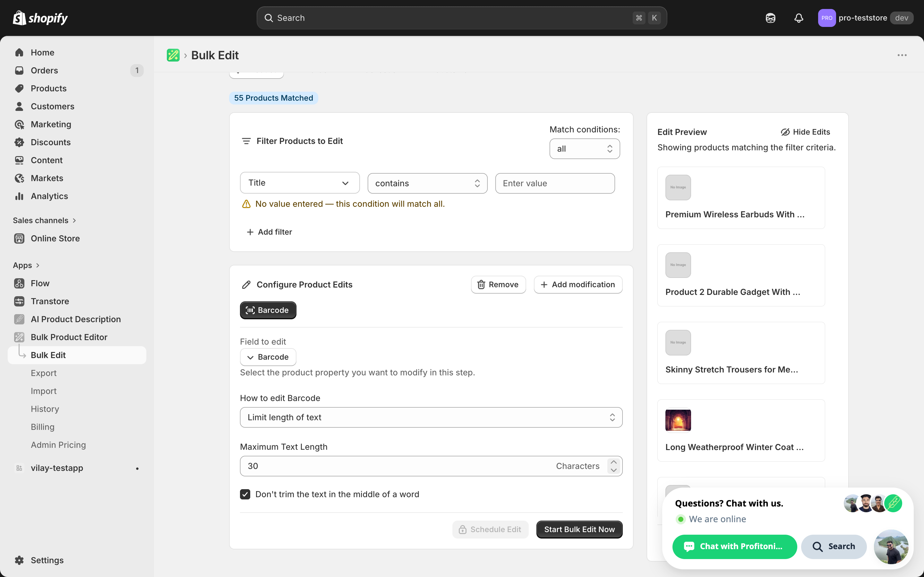Open Settings gear in the sidebar
This screenshot has height=577, width=924.
(19, 560)
